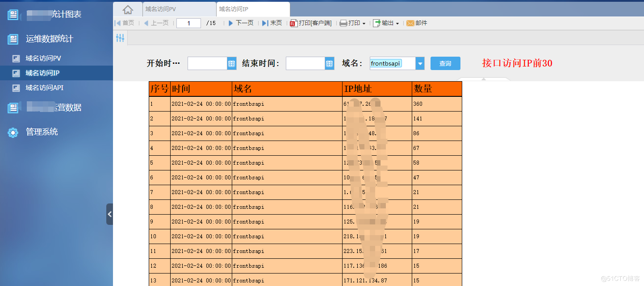Click the mail envelope icon
644x286 pixels.
(410, 23)
